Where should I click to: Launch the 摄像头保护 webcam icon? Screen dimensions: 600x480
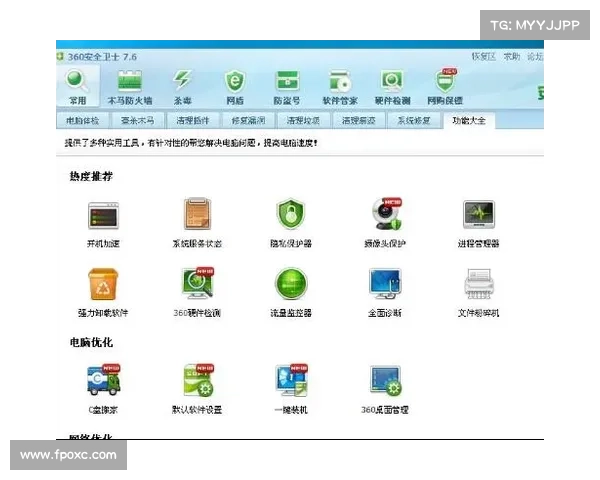(386, 214)
